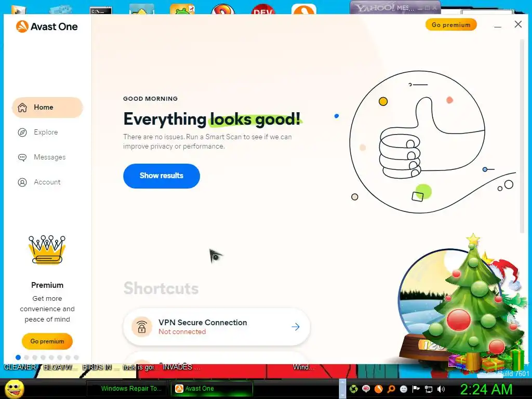Click the Everything looks good! heading

click(212, 119)
